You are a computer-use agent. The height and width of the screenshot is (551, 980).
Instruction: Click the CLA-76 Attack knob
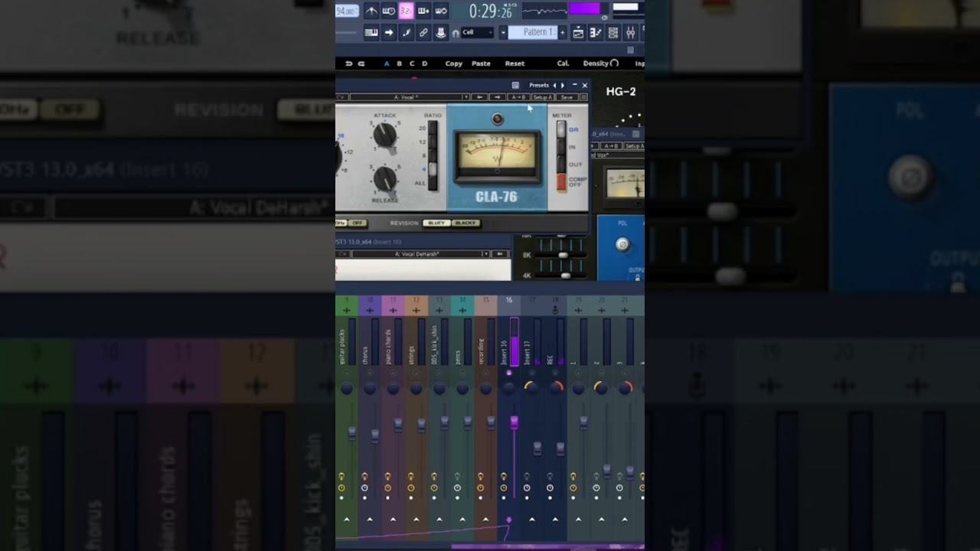[384, 135]
